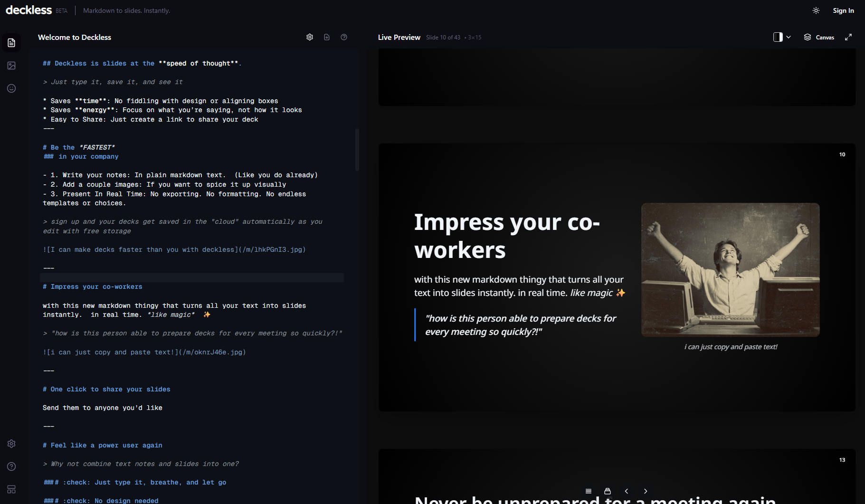Open sidebar settings gear at bottom left
The image size is (865, 504).
(11, 444)
